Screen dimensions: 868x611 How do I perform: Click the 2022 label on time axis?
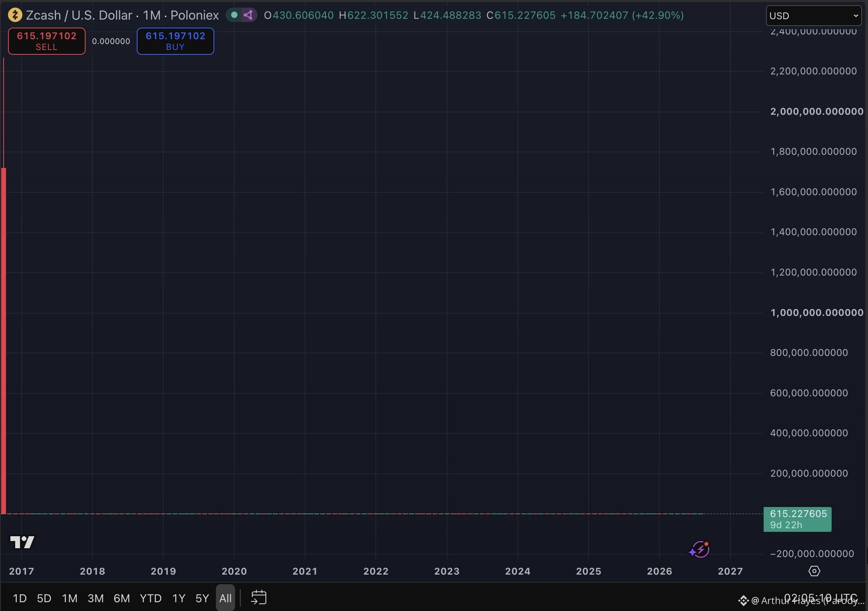[376, 571]
